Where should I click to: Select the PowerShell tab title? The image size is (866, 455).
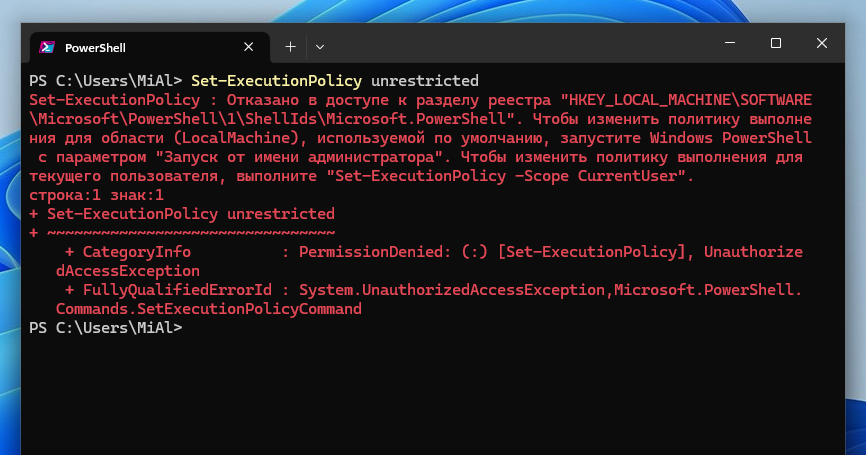[95, 47]
